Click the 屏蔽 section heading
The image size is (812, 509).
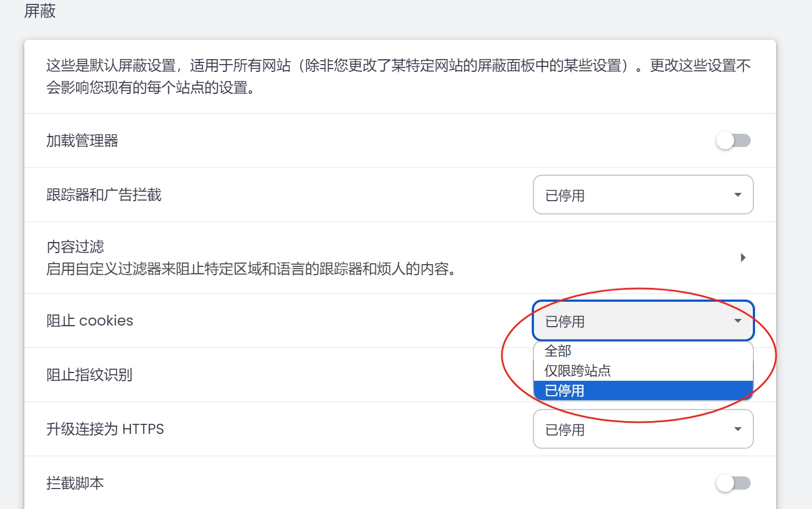40,11
